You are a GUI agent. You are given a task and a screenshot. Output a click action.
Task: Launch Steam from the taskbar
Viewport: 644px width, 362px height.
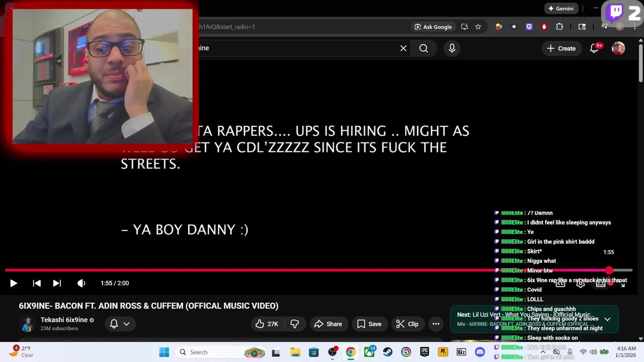click(387, 352)
